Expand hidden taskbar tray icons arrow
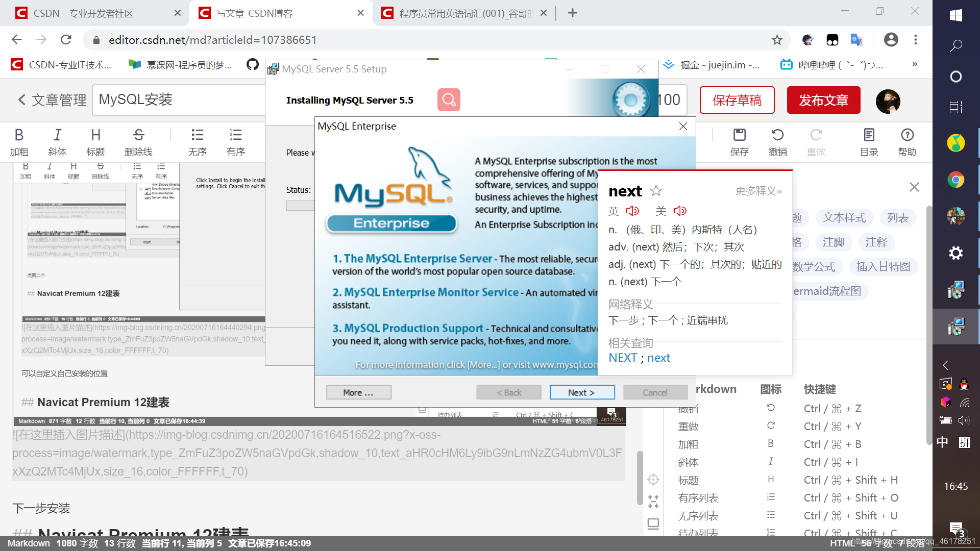 pos(946,365)
